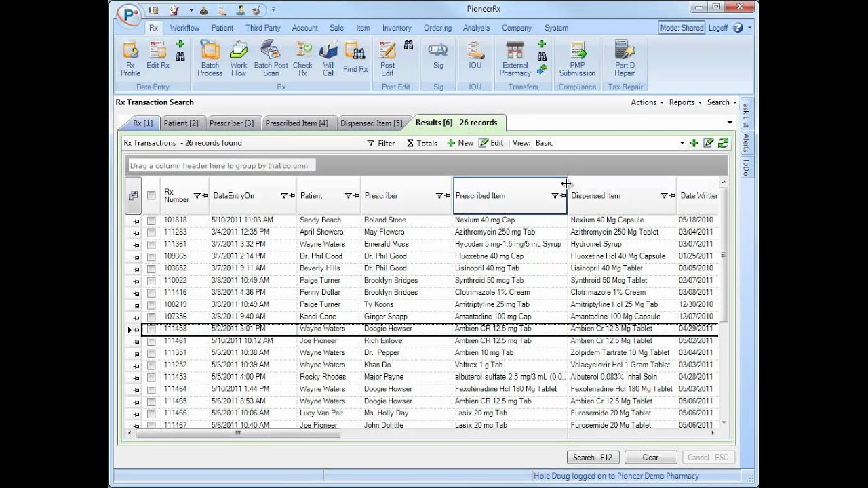868x488 pixels.
Task: Open the Prescribed Item [4] tab
Action: [296, 123]
